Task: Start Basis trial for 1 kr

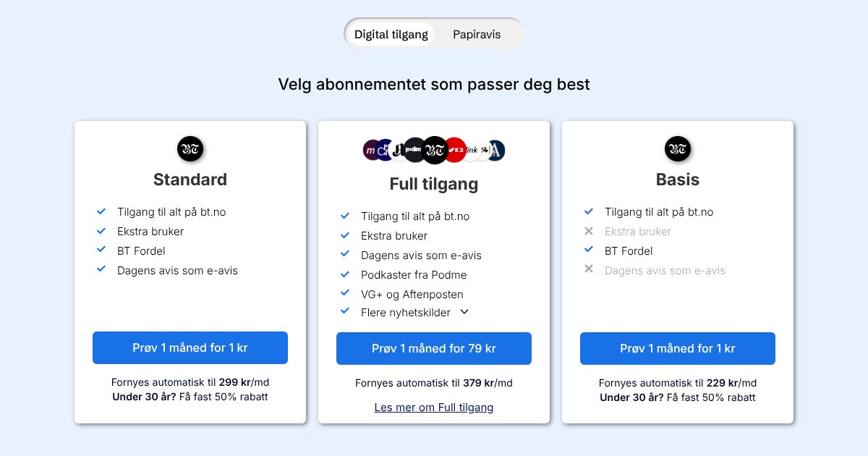Action: 678,348
